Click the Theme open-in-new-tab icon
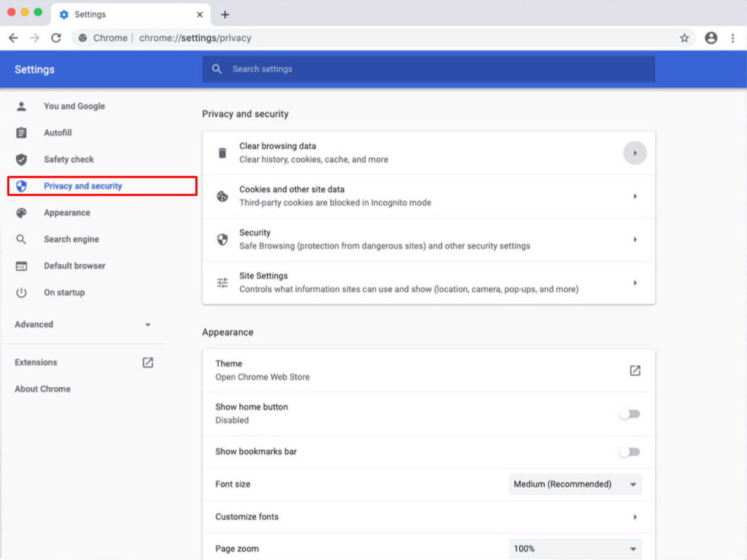 635,370
